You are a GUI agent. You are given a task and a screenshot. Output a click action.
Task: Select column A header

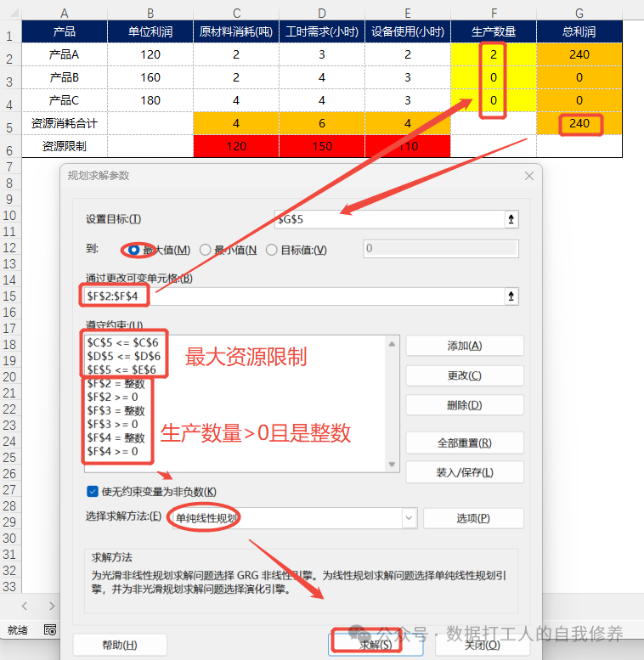[x=65, y=13]
